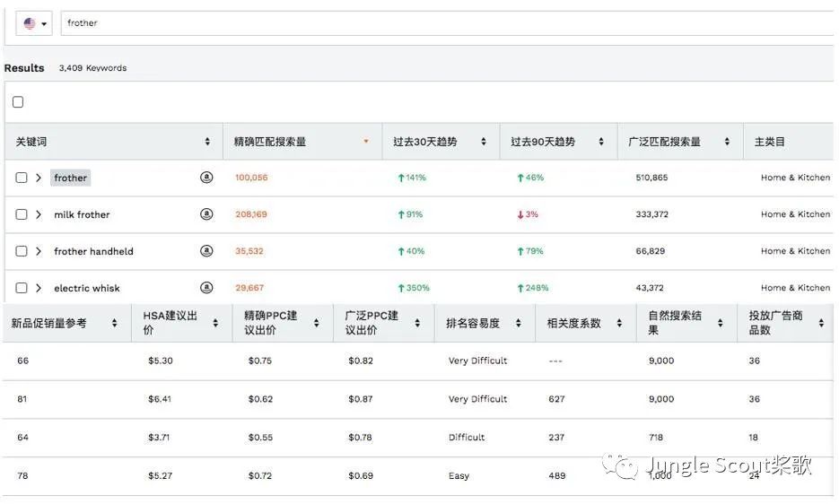Toggle the select-all checkbox above the table
The image size is (839, 504).
[18, 102]
